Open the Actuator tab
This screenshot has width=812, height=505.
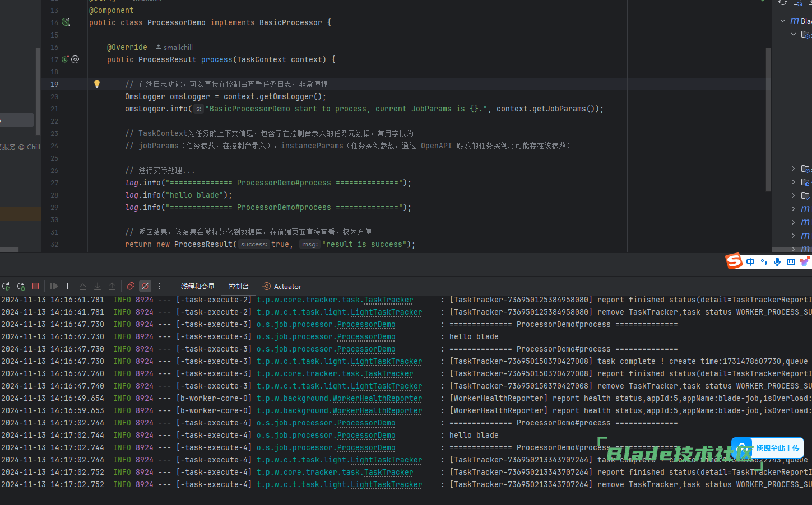click(282, 286)
